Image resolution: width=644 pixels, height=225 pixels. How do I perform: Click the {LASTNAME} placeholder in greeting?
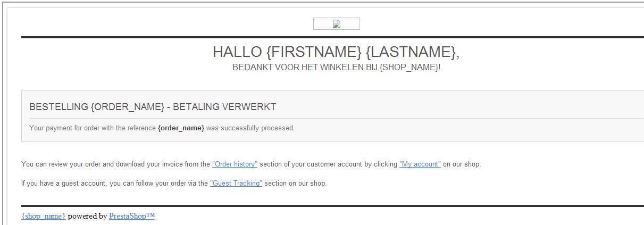coord(412,52)
